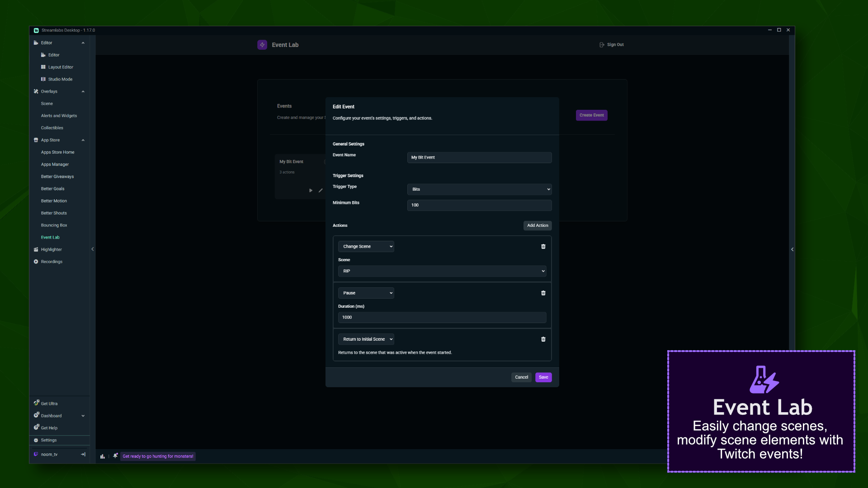Select the Studio Mode icon in the sidebar
This screenshot has width=868, height=488.
tap(43, 79)
